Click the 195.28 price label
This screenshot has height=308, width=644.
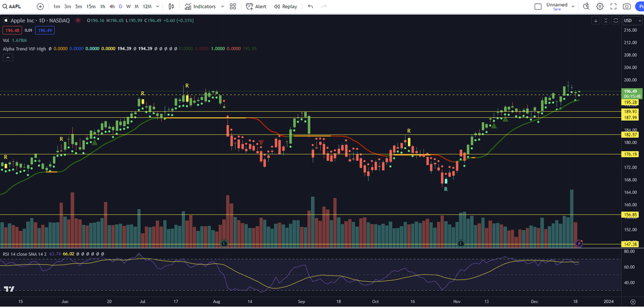pyautogui.click(x=630, y=102)
